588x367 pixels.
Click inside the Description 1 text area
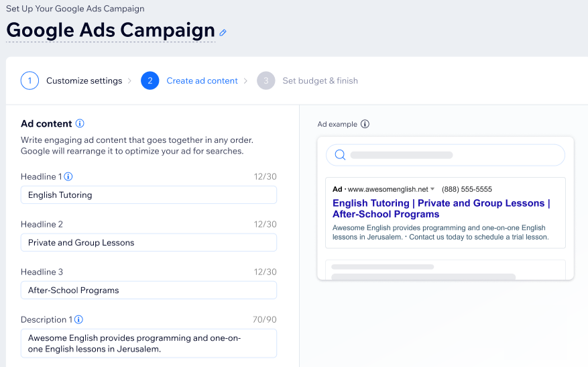point(148,344)
